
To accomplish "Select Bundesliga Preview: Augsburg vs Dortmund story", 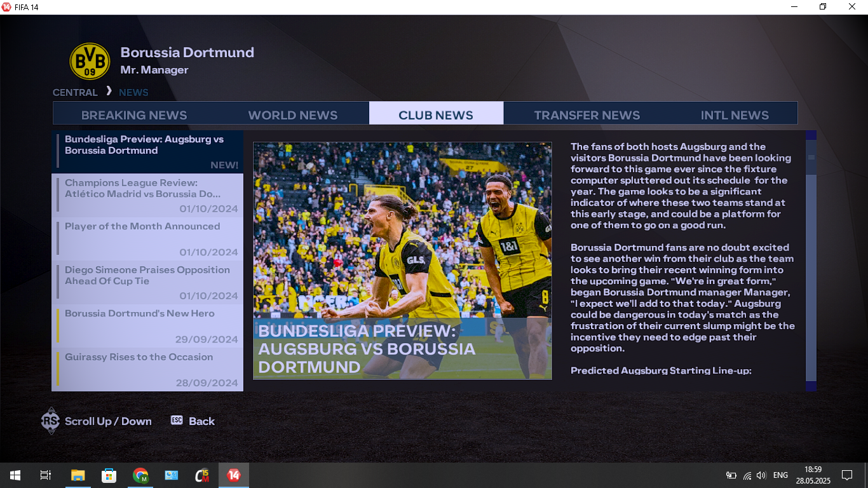I will [147, 152].
